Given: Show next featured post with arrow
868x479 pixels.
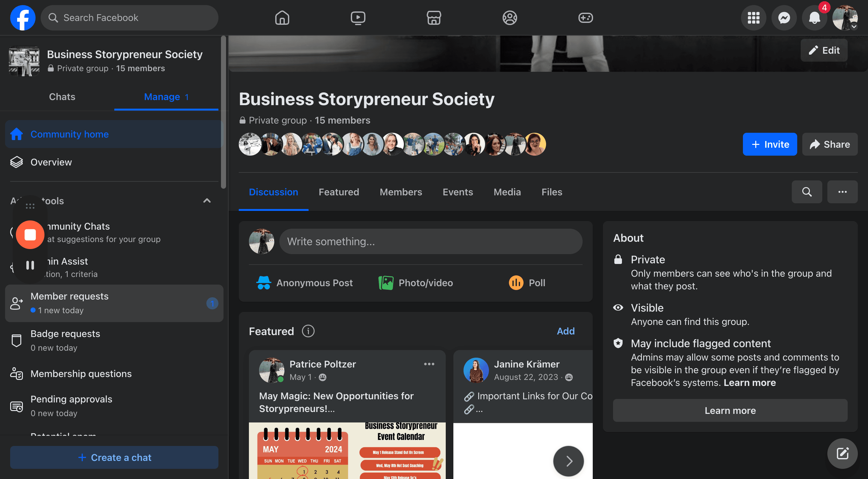Looking at the screenshot, I should (568, 461).
